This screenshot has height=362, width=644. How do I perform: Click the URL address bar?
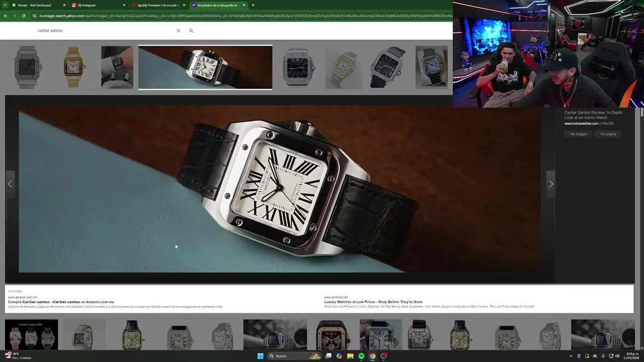[242, 16]
